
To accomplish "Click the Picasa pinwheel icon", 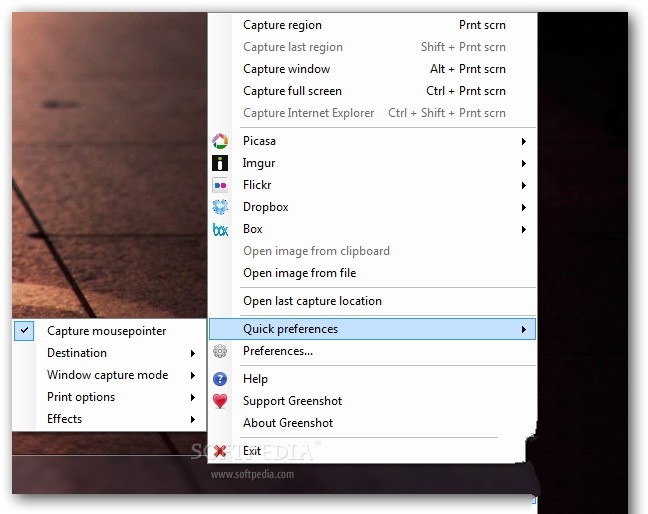I will (x=220, y=141).
